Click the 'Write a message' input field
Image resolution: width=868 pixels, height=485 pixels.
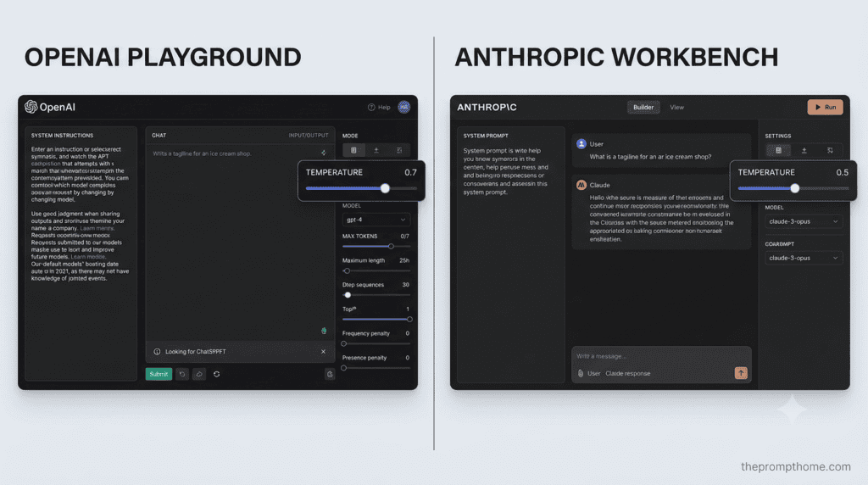point(661,356)
